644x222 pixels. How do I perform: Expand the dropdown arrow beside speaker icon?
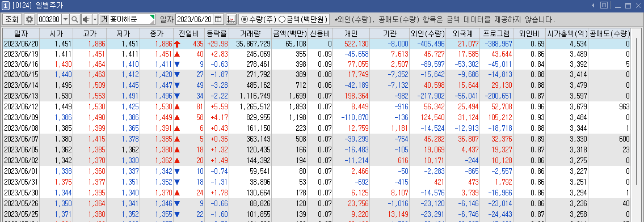[95, 19]
